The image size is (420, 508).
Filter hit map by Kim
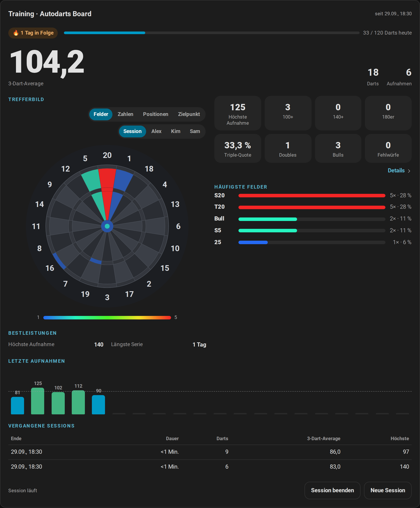(x=176, y=131)
